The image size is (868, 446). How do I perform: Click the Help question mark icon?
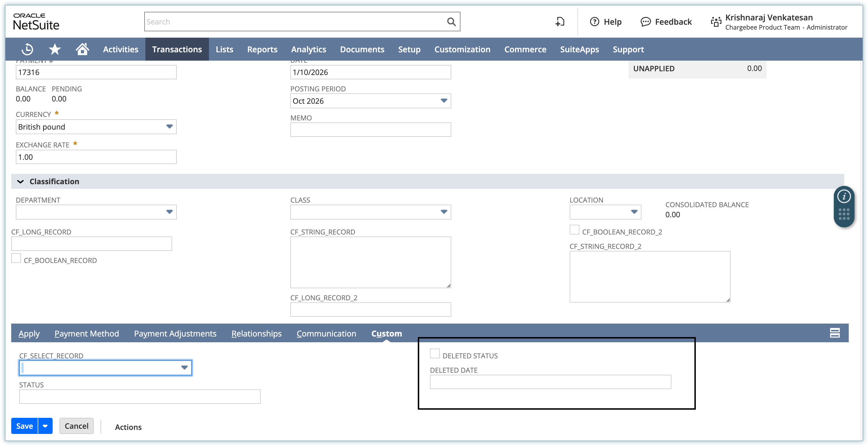[594, 22]
